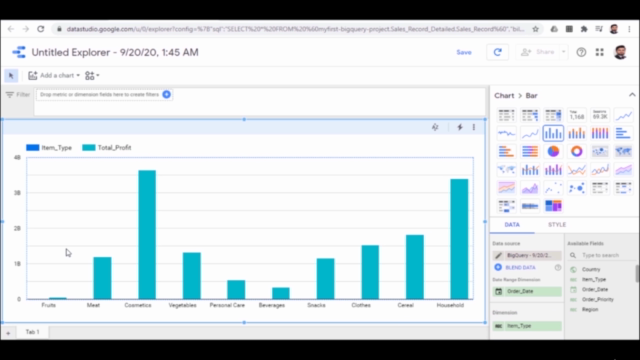Select the sparkline chart type
The image size is (640, 360).
pos(506,133)
